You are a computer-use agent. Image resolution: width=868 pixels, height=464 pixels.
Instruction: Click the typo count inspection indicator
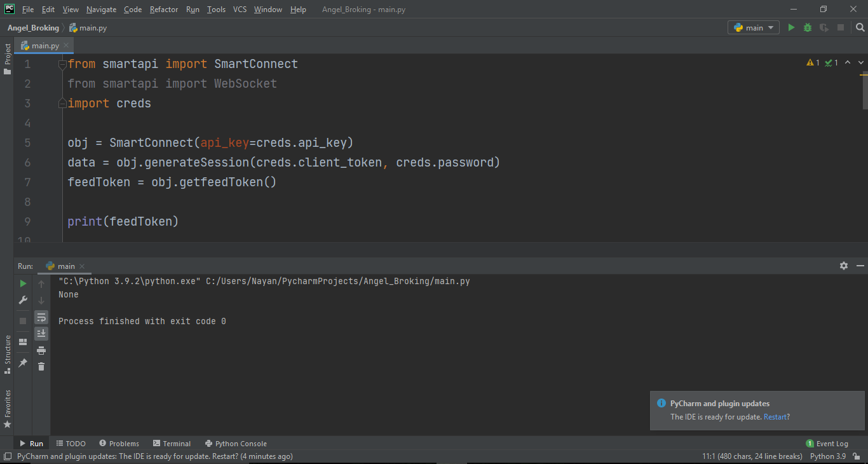(x=832, y=63)
